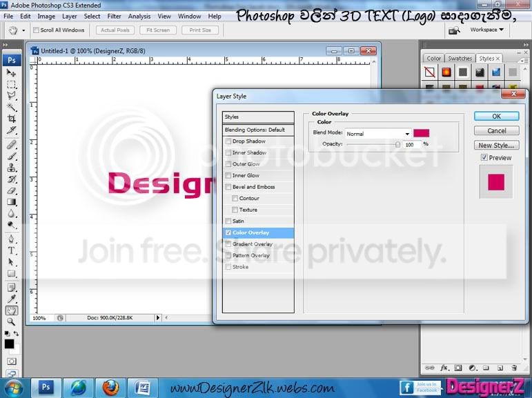Toggle the Preview checkbox
The height and width of the screenshot is (398, 532).
(484, 157)
